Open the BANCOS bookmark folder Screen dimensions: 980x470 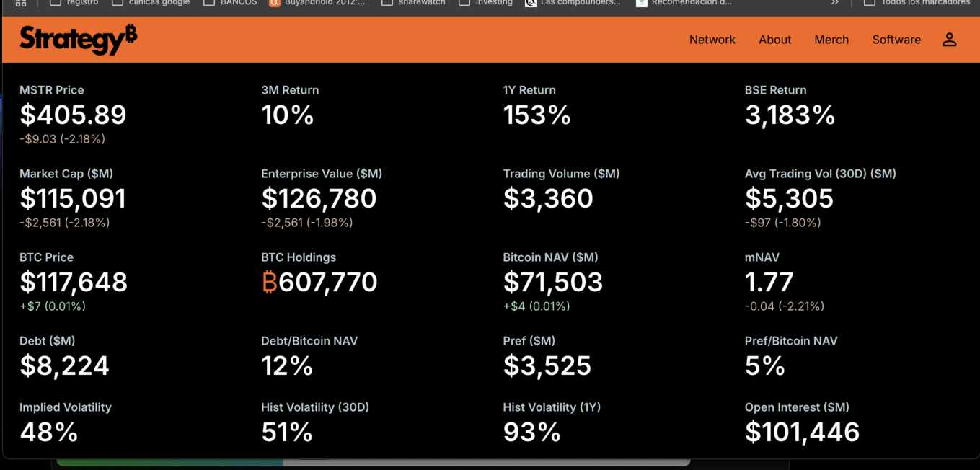pos(230,3)
